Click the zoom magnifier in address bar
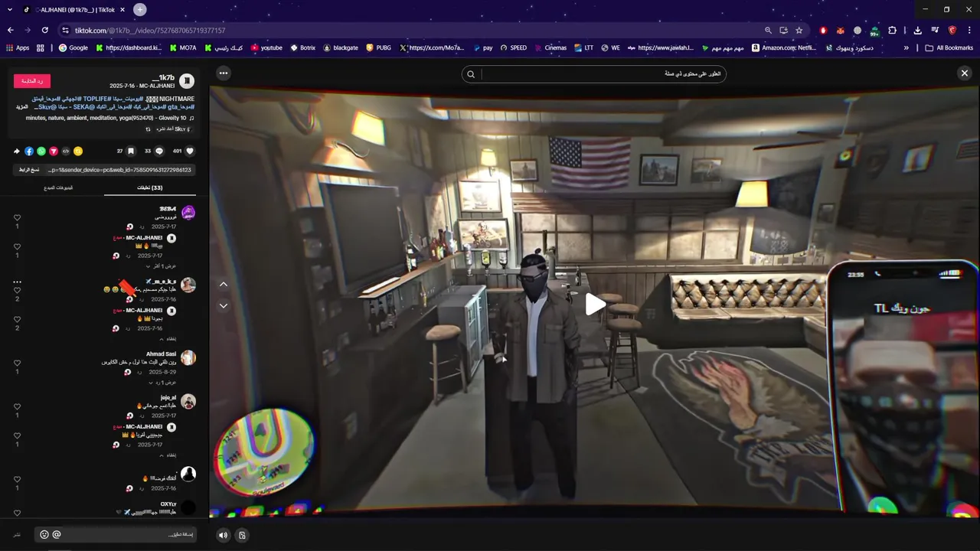980x551 pixels. 768,31
